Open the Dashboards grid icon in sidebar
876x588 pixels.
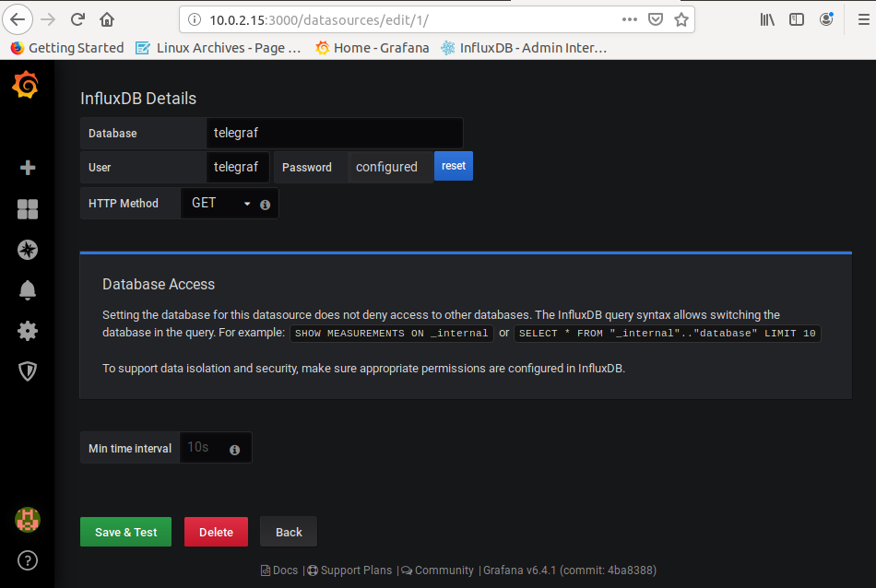coord(28,209)
